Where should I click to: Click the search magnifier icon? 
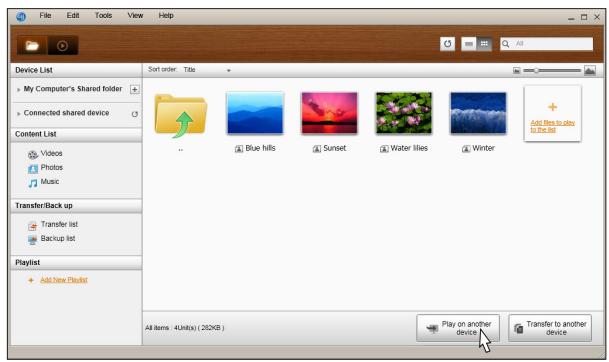[x=505, y=44]
